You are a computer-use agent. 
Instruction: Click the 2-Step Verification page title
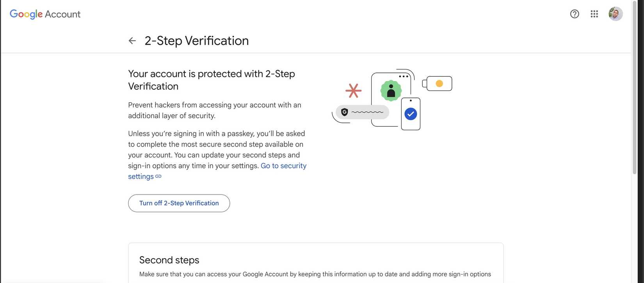click(196, 41)
